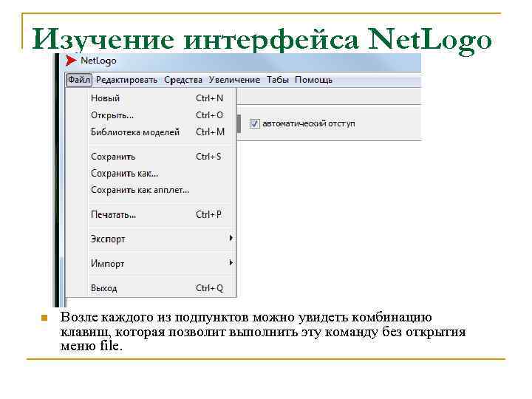Click the NetLogo window title text
Viewport: 532px width, 399px height.
tap(98, 61)
